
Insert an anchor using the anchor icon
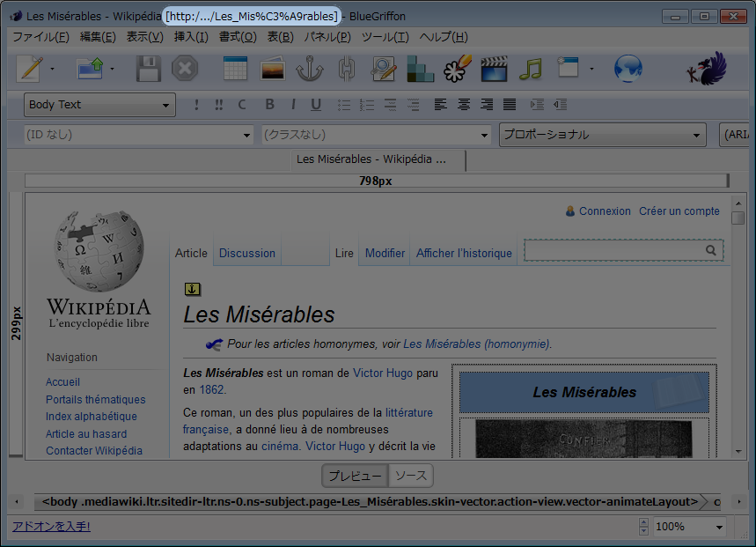[310, 69]
